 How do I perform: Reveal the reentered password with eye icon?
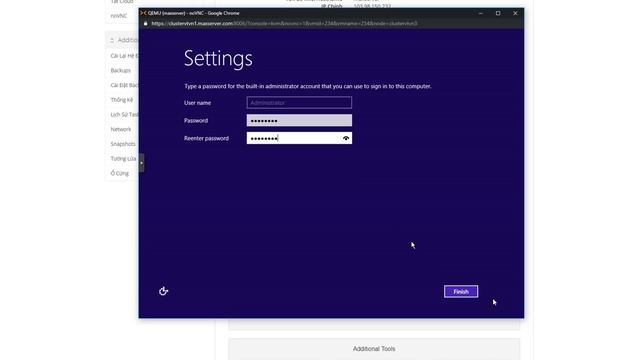click(346, 138)
